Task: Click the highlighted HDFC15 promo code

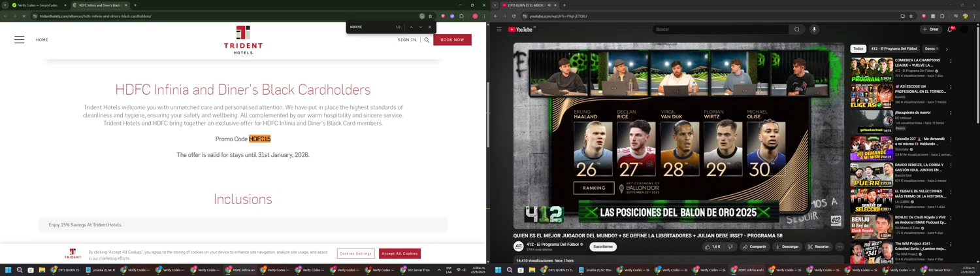Action: pyautogui.click(x=259, y=139)
